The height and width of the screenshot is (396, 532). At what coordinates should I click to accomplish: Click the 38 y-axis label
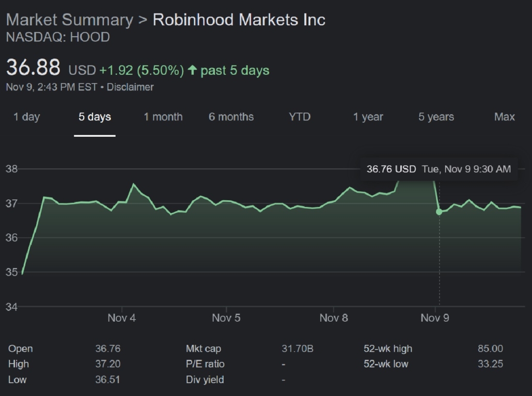11,169
